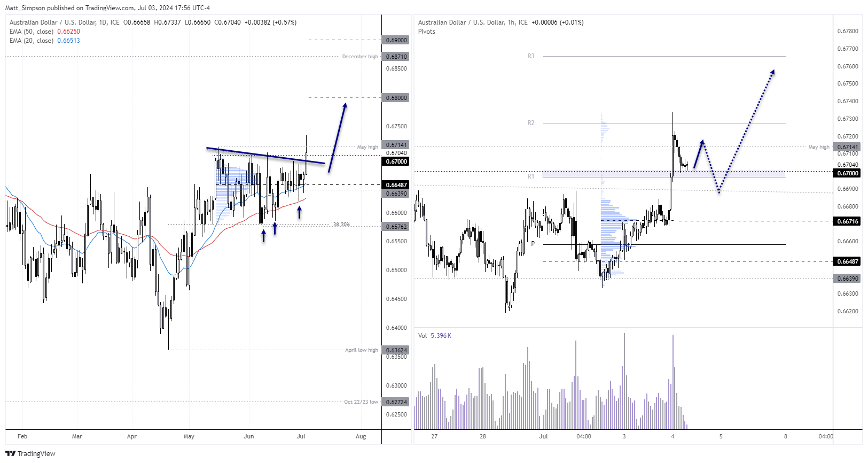Screen dimensions: 868x463
Task: Click the 0.65762 retracement price label
Action: (x=396, y=227)
